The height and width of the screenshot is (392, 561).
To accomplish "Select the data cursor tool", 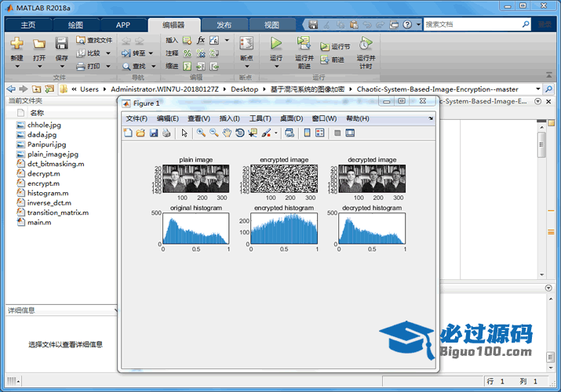I will click(253, 133).
